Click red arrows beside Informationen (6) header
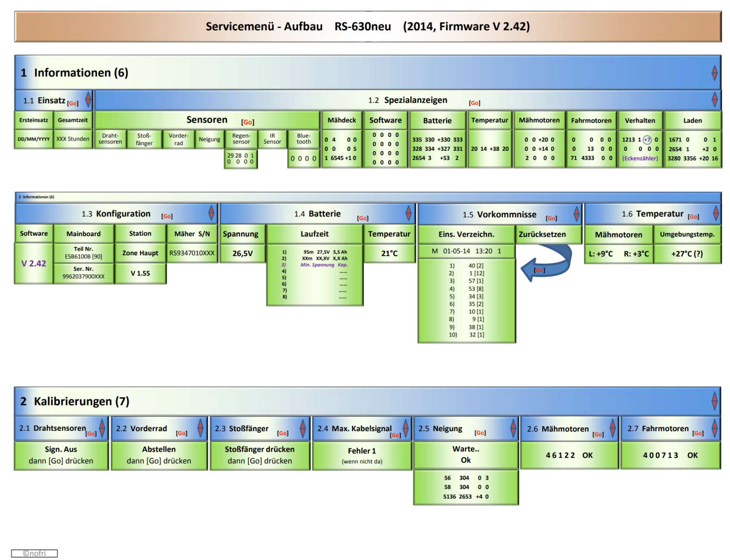This screenshot has height=560, width=730. pyautogui.click(x=714, y=73)
